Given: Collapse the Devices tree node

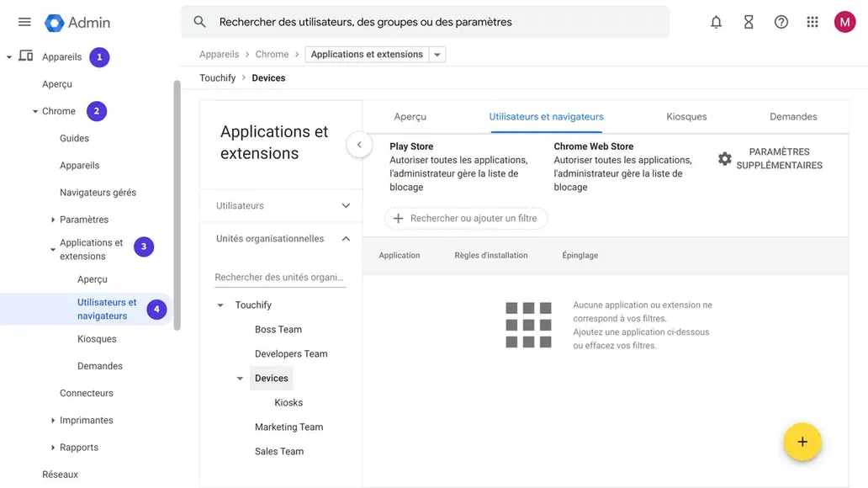Looking at the screenshot, I should (x=240, y=379).
